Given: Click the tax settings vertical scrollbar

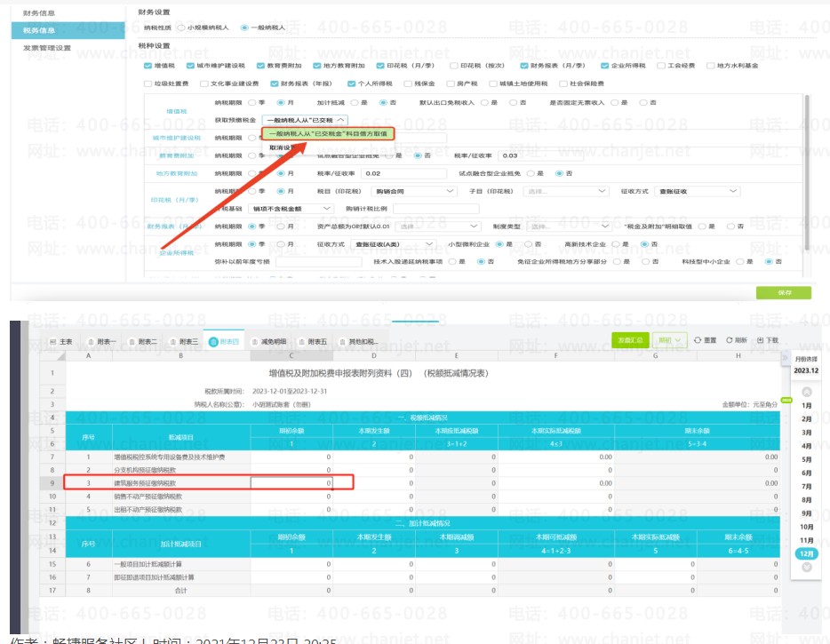Looking at the screenshot, I should (807, 172).
